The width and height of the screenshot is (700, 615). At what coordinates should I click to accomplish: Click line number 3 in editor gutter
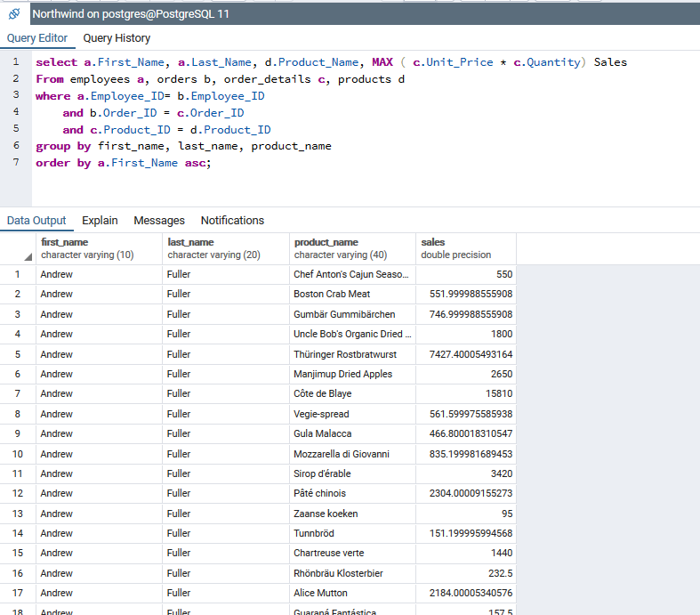[16, 94]
